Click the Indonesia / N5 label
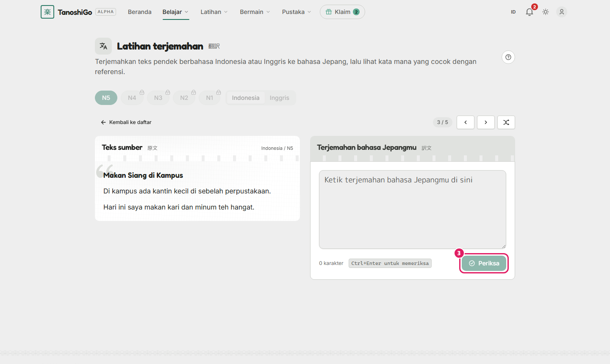The height and width of the screenshot is (364, 610). (x=277, y=148)
